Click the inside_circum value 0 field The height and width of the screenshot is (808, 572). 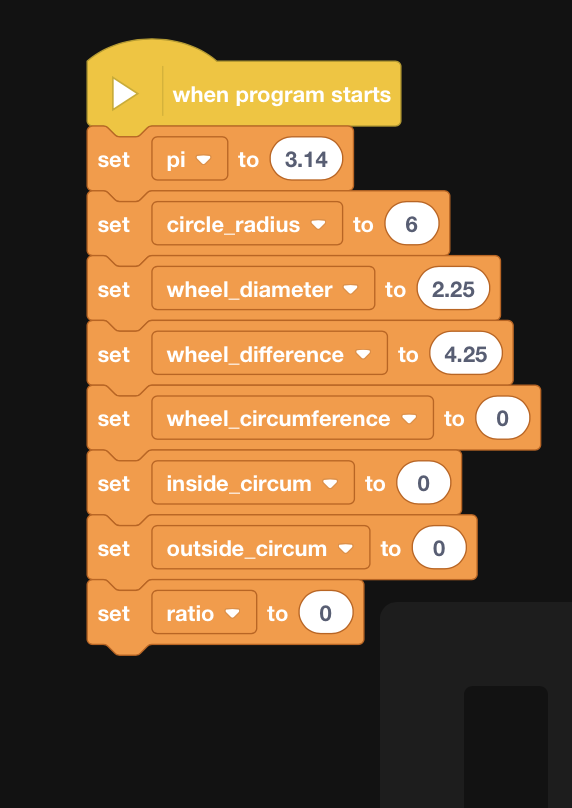pyautogui.click(x=424, y=483)
